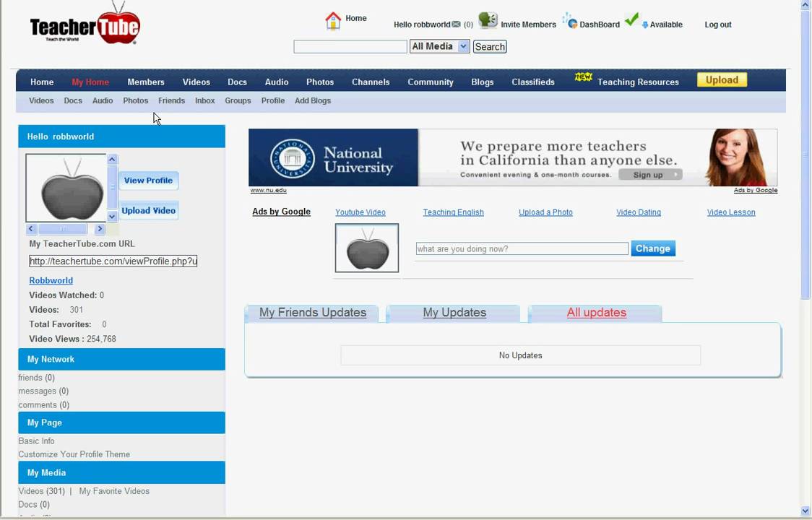Open Home in the main navigation bar
Viewport: 812px width, 520px height.
click(x=42, y=82)
